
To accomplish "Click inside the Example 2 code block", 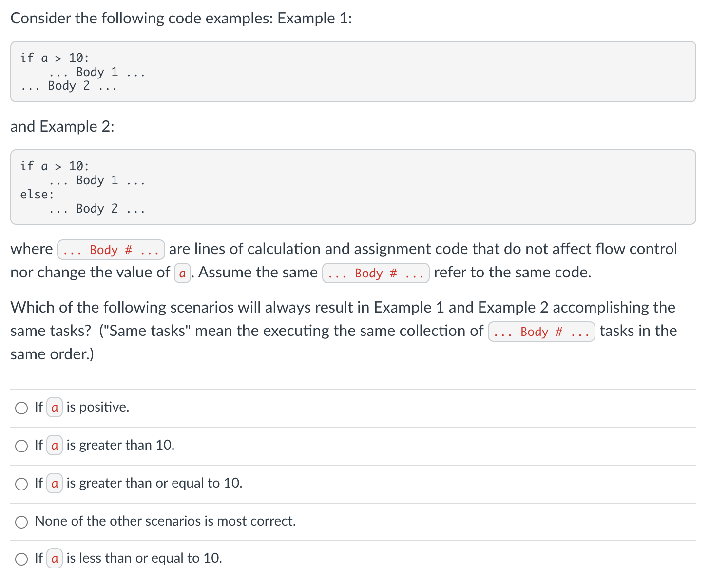I will tap(353, 187).
